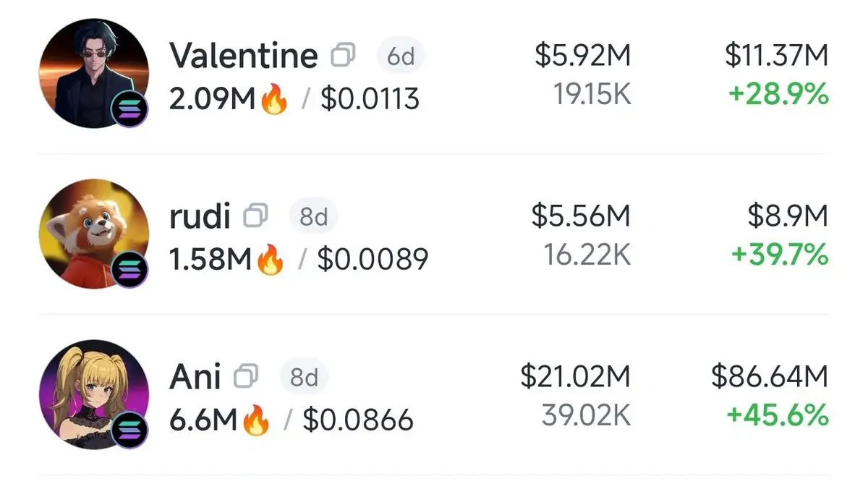
Task: Click the fire icon next to 6.6M
Action: click(x=255, y=420)
